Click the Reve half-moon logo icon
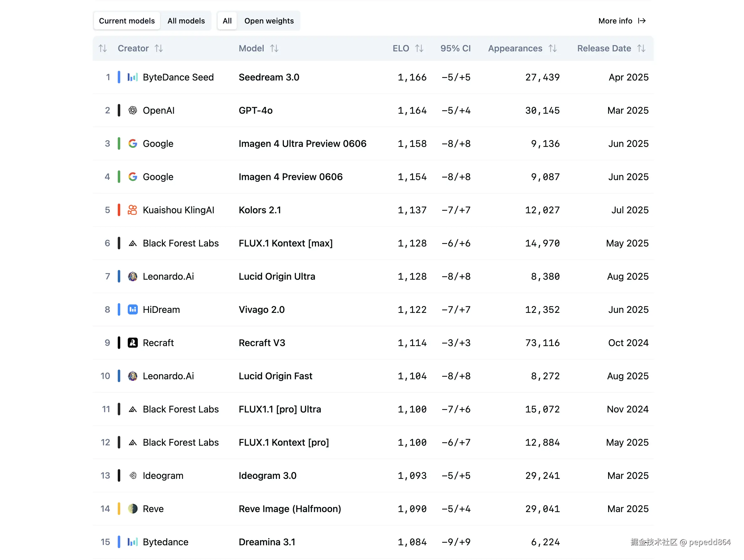 click(132, 509)
